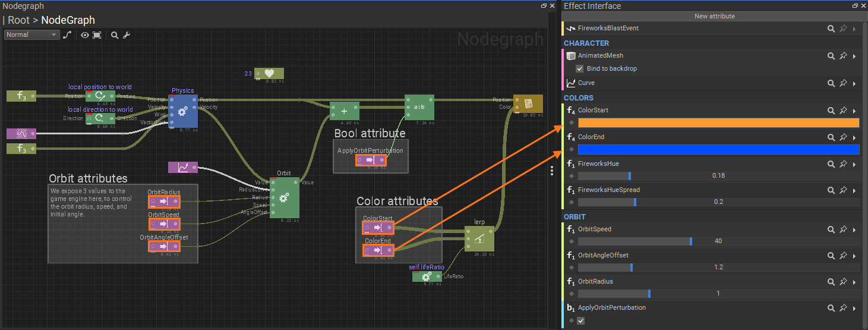Image resolution: width=868 pixels, height=330 pixels.
Task: Select the ColorStart attribute node in graph
Action: pyautogui.click(x=378, y=228)
